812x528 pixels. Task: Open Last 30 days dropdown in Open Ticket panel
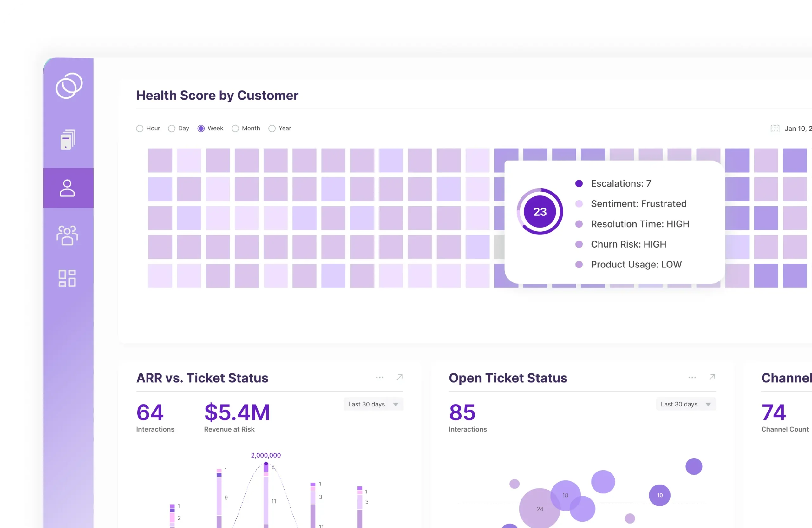click(686, 404)
